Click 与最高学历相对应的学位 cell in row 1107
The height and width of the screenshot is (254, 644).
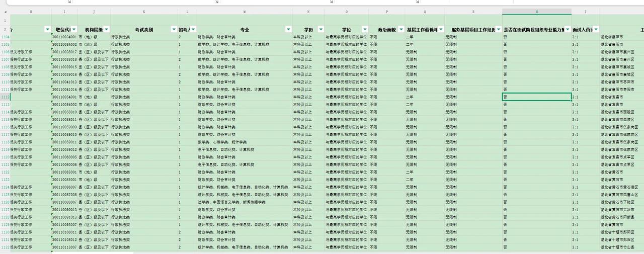347,59
